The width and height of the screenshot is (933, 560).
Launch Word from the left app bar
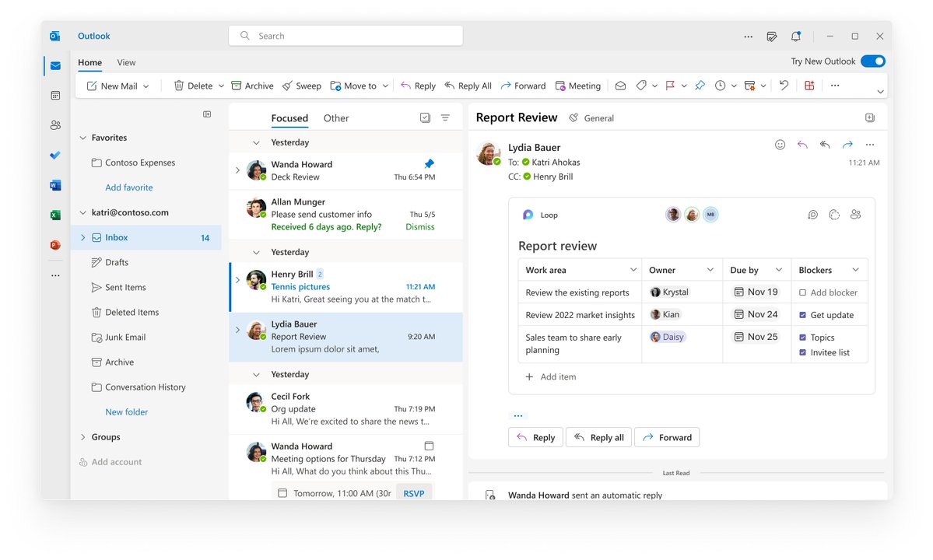[55, 185]
